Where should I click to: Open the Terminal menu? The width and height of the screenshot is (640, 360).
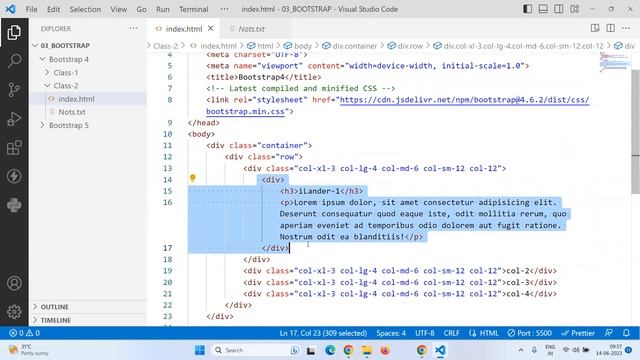tap(193, 9)
